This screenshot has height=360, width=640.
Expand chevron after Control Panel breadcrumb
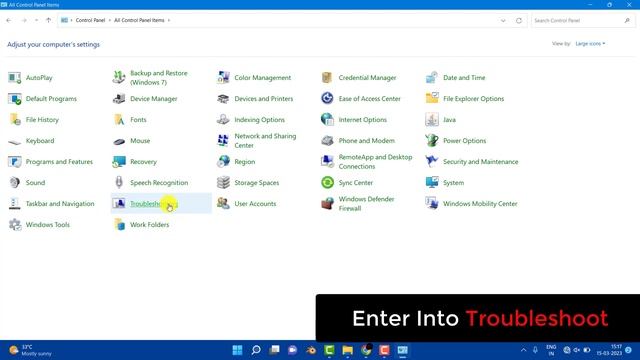(109, 20)
